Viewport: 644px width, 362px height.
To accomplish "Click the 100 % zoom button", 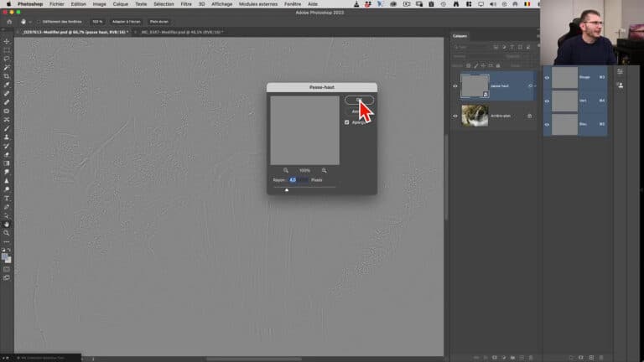I will click(97, 22).
